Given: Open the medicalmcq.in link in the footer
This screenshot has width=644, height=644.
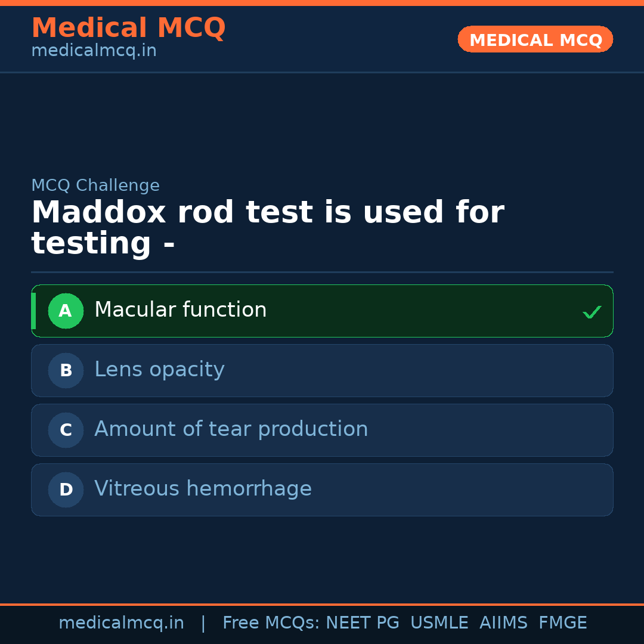Looking at the screenshot, I should pyautogui.click(x=121, y=622).
